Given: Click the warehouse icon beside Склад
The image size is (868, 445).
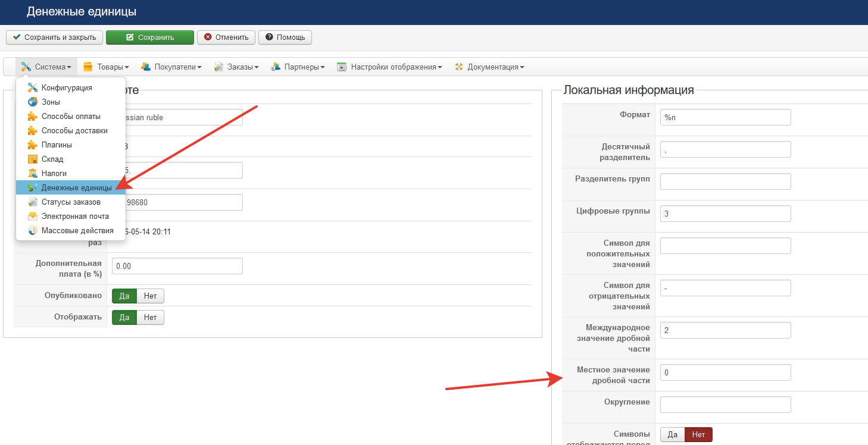Looking at the screenshot, I should [33, 159].
